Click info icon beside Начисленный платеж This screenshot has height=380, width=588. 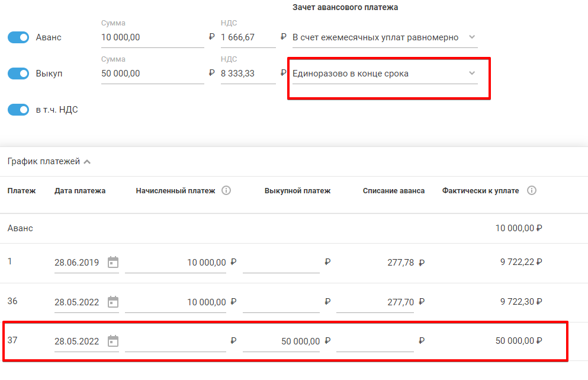[x=226, y=191]
